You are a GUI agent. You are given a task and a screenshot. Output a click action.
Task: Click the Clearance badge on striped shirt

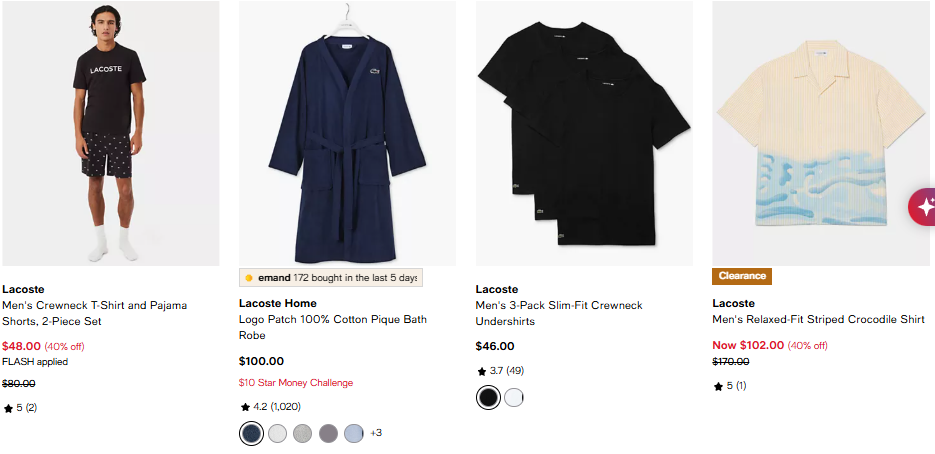tap(742, 276)
